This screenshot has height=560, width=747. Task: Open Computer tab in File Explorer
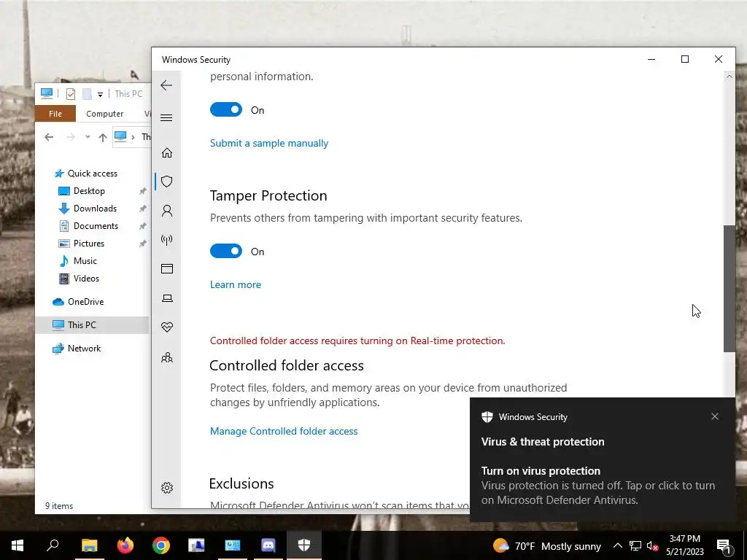click(x=105, y=114)
